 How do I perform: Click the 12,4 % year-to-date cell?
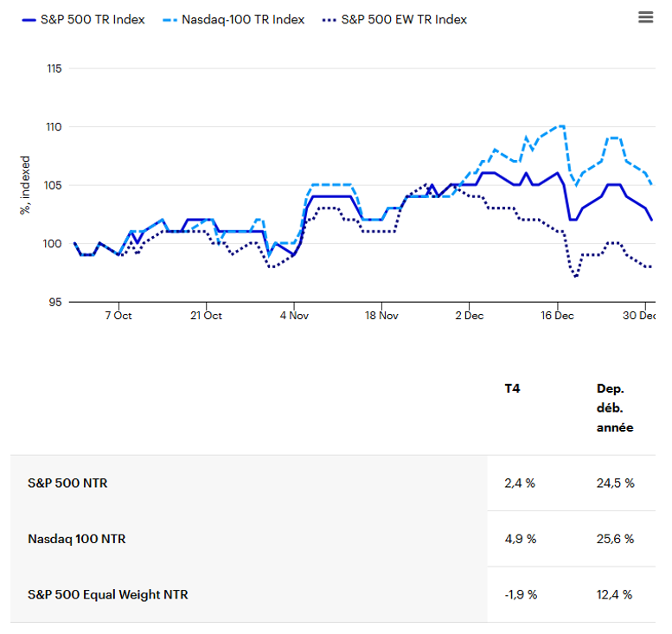click(615, 594)
